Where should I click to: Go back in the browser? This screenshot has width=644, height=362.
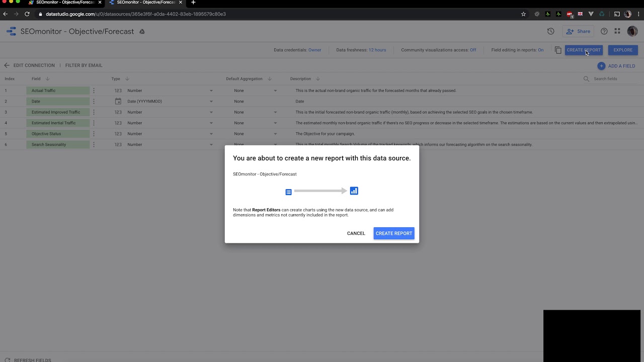click(x=6, y=14)
